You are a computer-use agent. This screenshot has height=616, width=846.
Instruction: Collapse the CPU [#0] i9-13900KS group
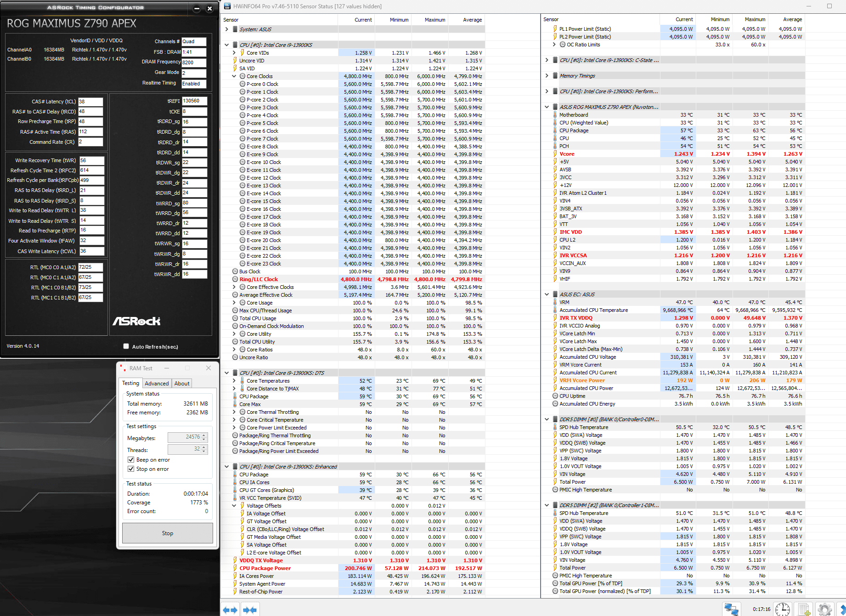pyautogui.click(x=226, y=45)
